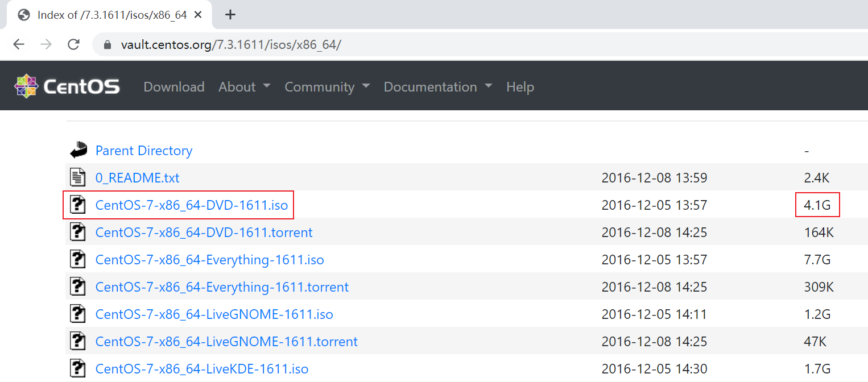
Task: Click the browser forward arrow
Action: [46, 44]
